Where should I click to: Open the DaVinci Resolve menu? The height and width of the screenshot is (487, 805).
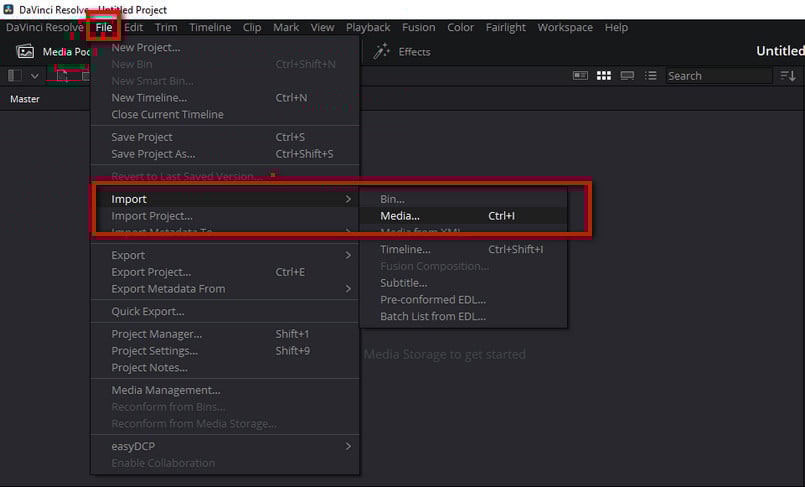[x=45, y=27]
